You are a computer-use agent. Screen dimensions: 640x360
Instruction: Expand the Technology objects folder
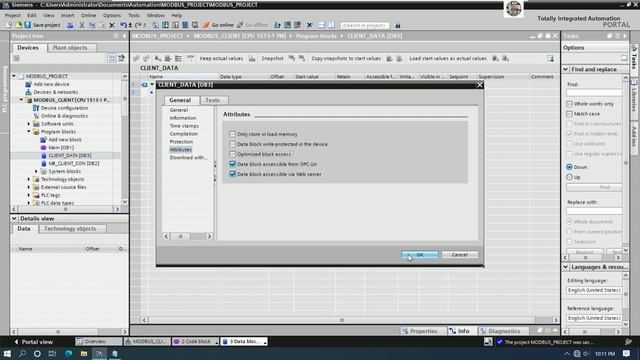click(29, 179)
